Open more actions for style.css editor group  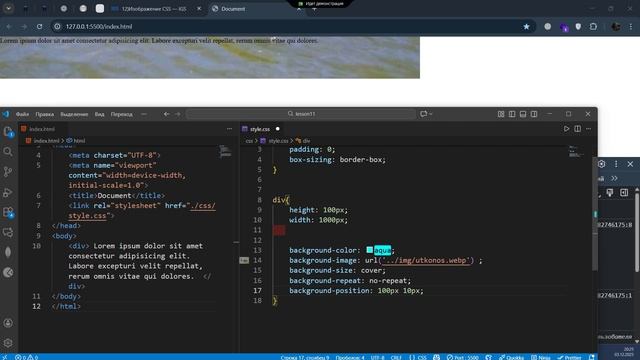click(x=589, y=129)
